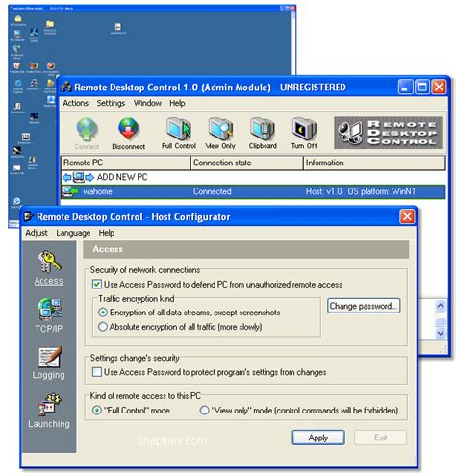Select the View Only toolbar icon
The image size is (456, 476).
[220, 129]
